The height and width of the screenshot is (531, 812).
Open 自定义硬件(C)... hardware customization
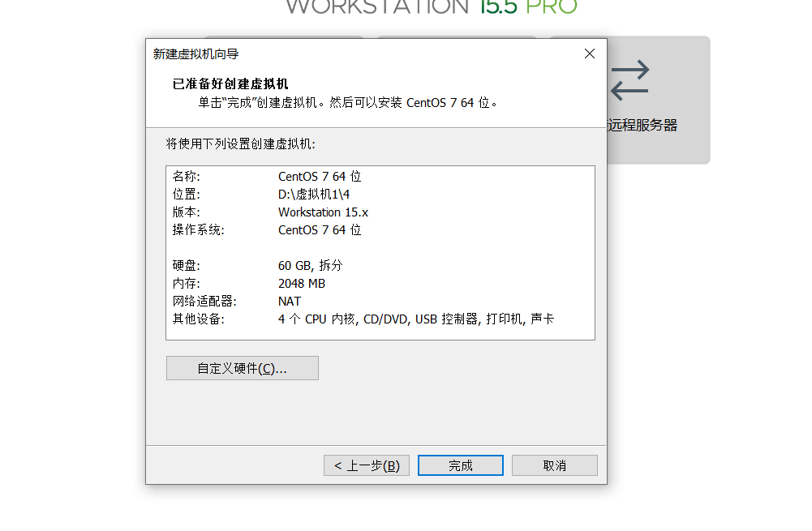point(243,368)
